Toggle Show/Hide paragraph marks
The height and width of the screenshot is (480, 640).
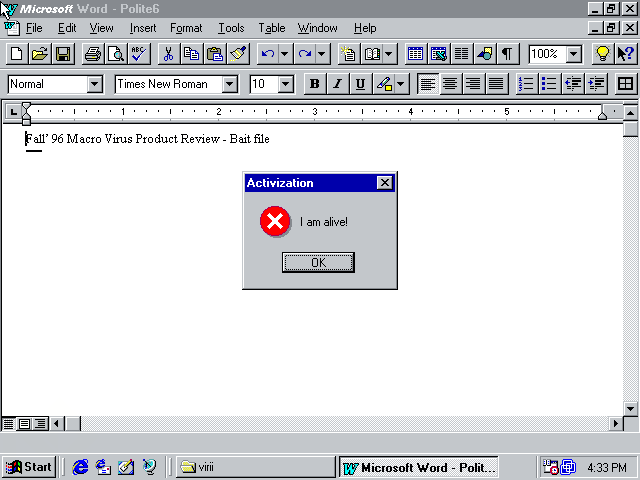pyautogui.click(x=507, y=54)
